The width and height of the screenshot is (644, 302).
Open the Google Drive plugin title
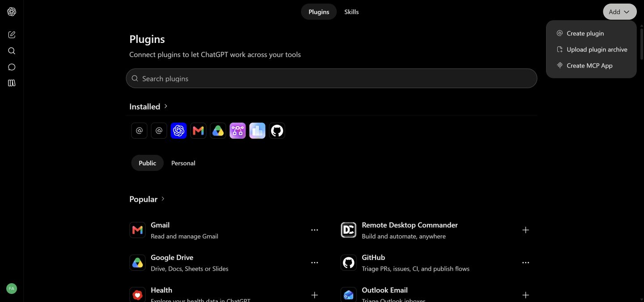tap(172, 258)
